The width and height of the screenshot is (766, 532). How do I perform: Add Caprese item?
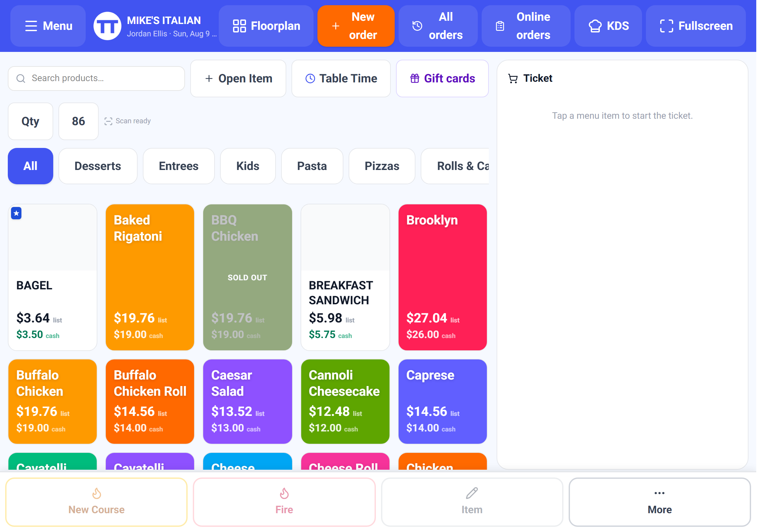tap(442, 401)
